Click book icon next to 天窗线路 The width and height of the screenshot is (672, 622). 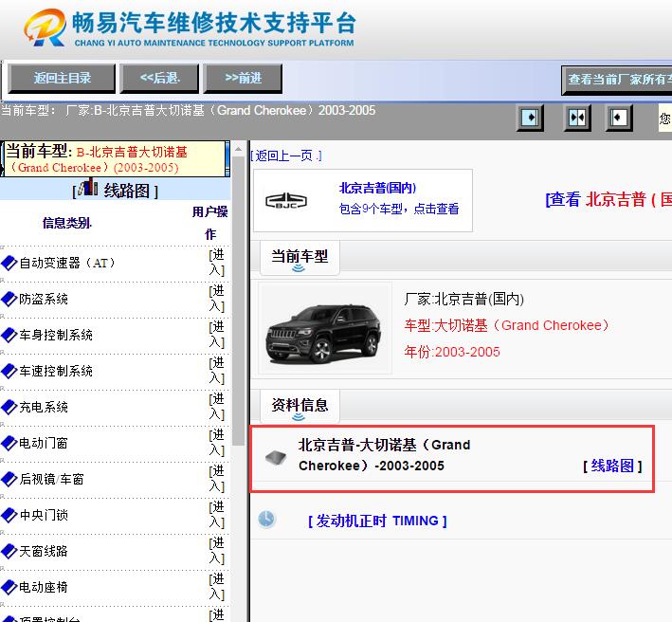click(x=9, y=551)
